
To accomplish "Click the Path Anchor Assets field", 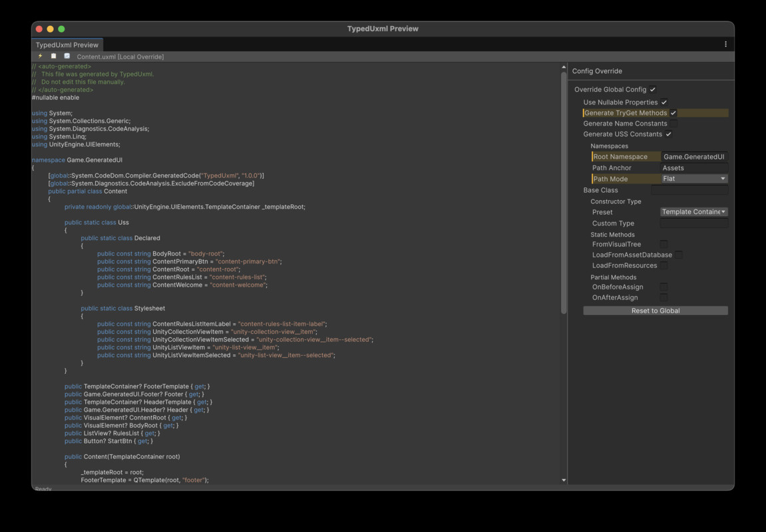I will pos(694,168).
